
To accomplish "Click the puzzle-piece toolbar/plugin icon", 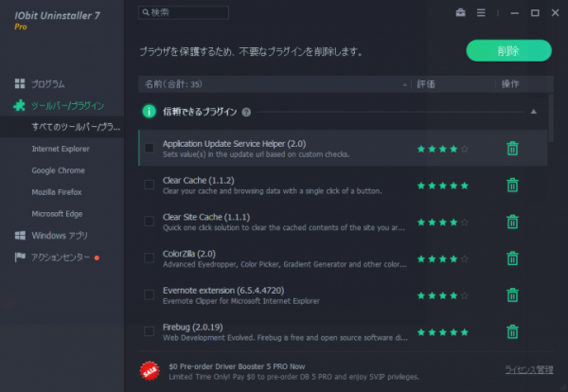I will (19, 105).
